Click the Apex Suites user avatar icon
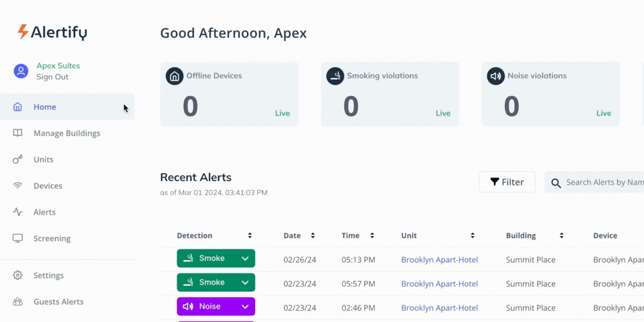The height and width of the screenshot is (322, 644). pos(21,71)
